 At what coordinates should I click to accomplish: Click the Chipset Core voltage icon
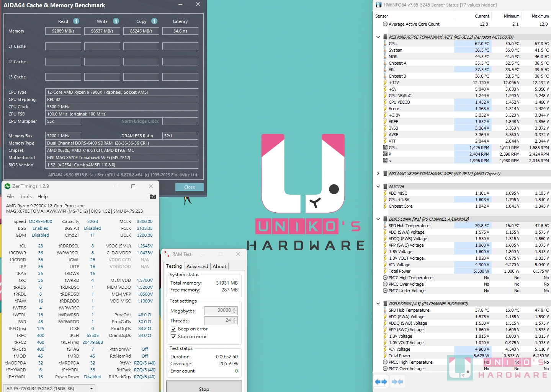(x=385, y=206)
